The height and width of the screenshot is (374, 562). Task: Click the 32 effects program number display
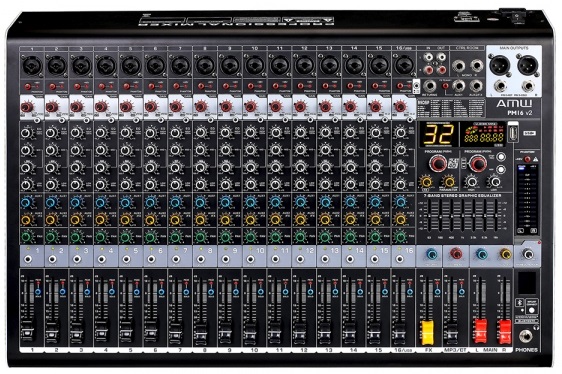[x=438, y=134]
